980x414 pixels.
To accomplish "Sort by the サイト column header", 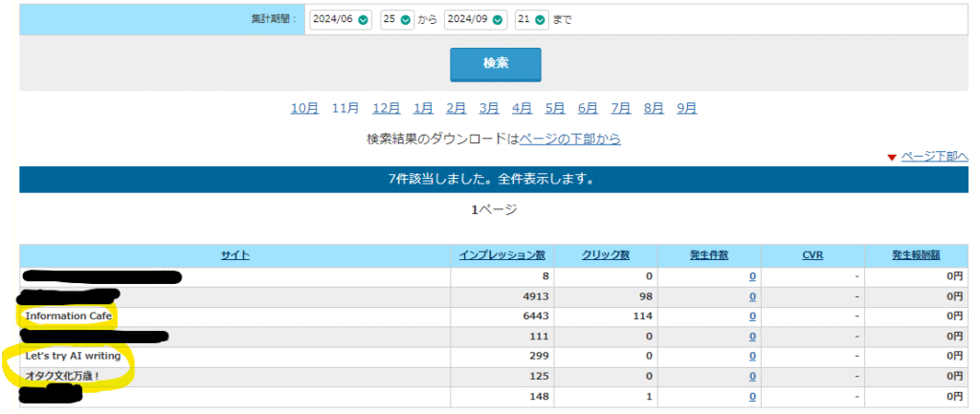I will tap(235, 255).
